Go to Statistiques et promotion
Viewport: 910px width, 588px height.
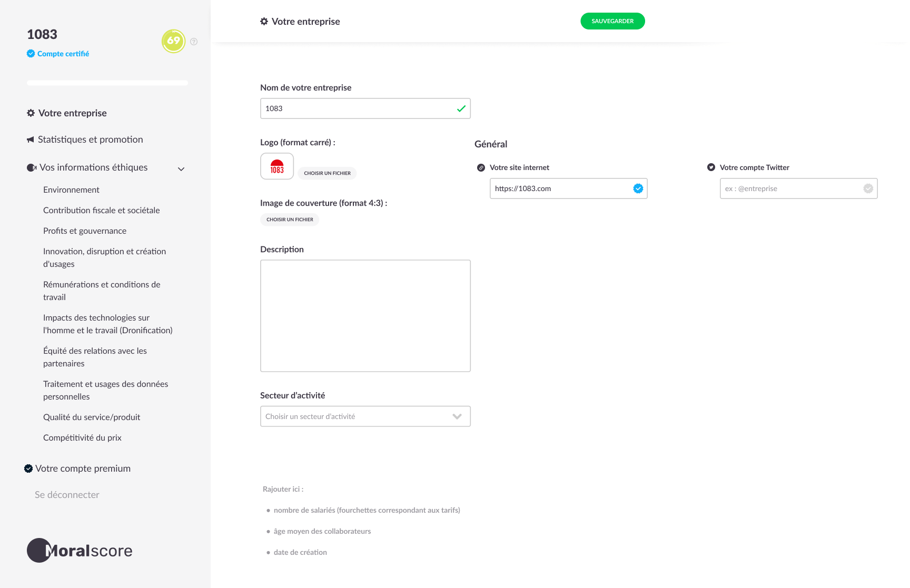91,139
